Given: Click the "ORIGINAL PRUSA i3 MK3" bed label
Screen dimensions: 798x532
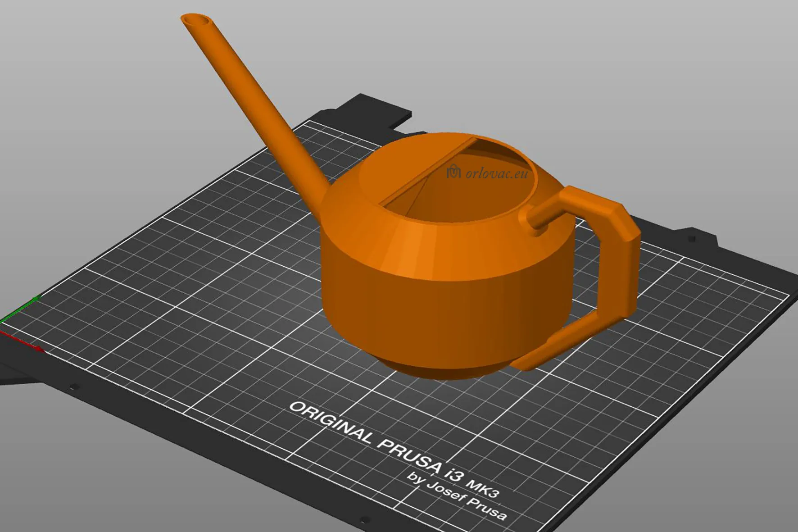Looking at the screenshot, I should tap(394, 450).
